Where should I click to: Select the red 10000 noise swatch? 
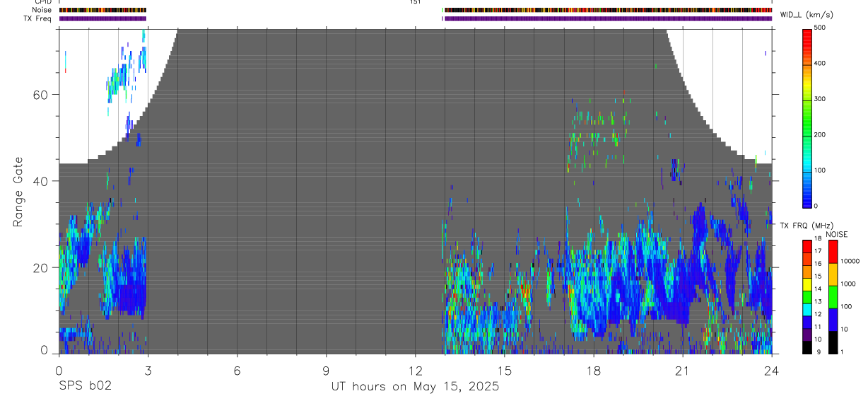(833, 252)
